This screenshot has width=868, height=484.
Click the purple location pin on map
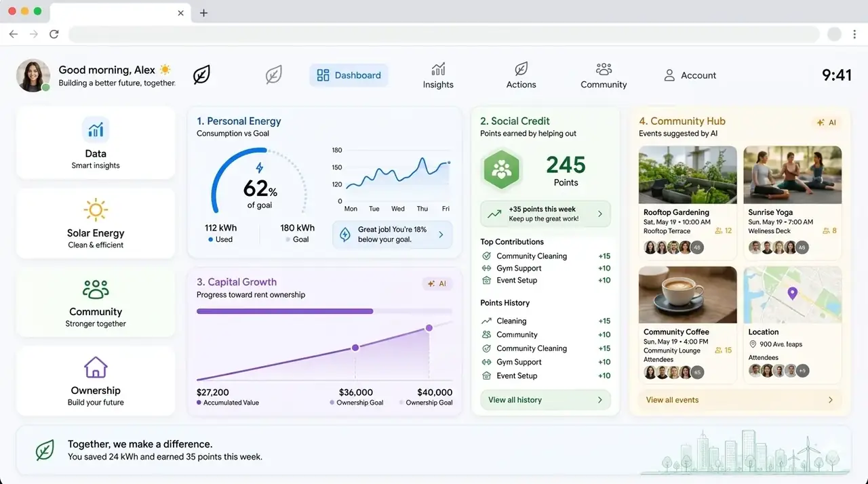point(791,294)
